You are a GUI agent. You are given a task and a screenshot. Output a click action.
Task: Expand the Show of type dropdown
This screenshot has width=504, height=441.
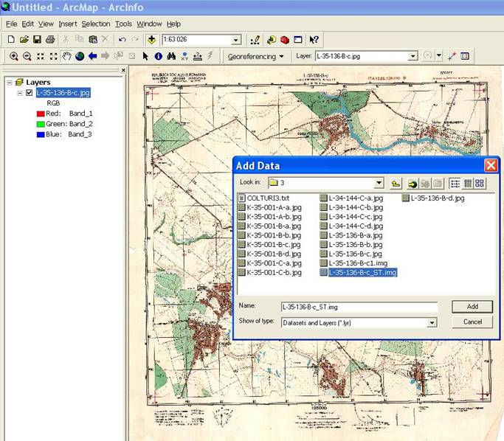tap(432, 322)
